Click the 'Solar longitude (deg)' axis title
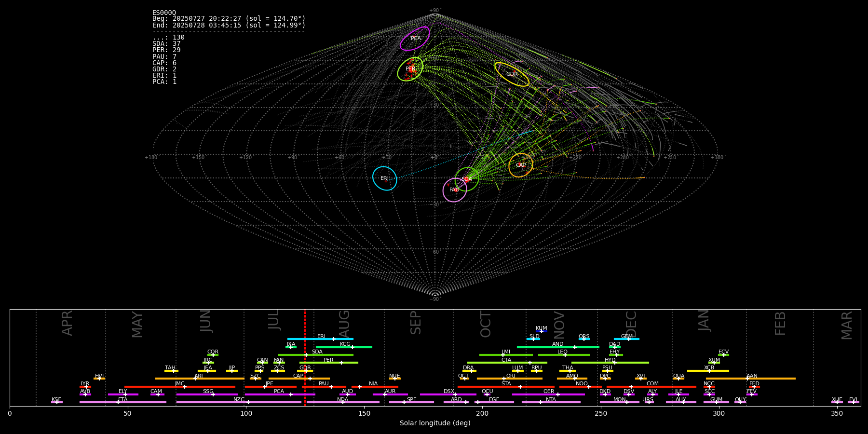Screen dimensions: 868x434 (435, 423)
